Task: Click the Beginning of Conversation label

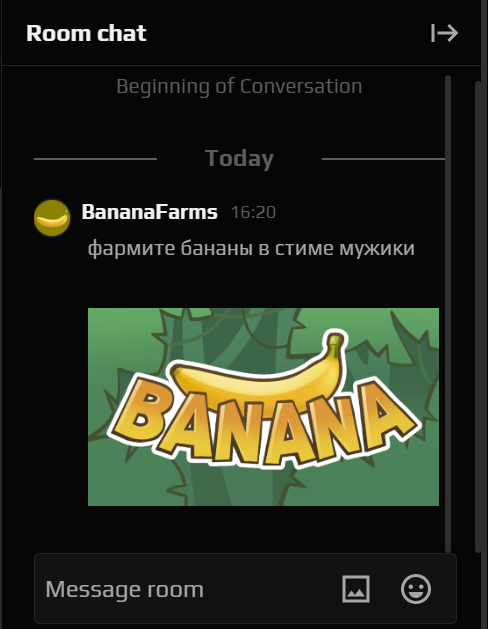Action: [x=239, y=87]
